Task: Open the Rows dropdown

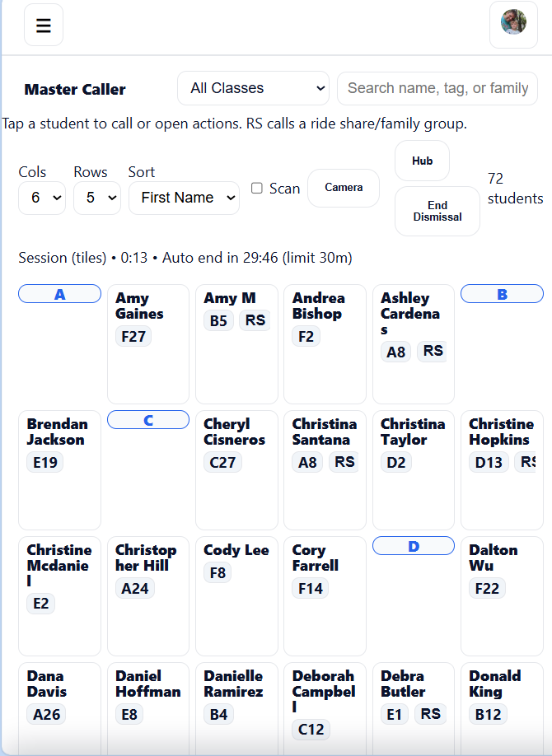Action: pyautogui.click(x=97, y=198)
